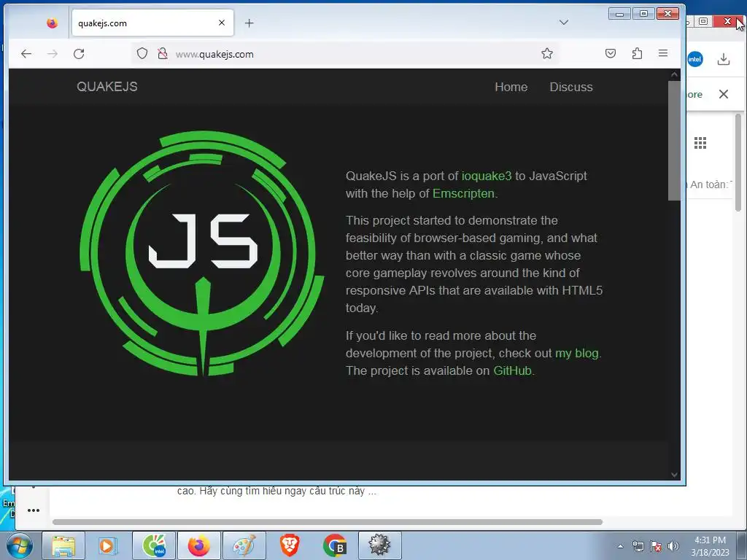Click the Action Center flag icon

coord(656,546)
